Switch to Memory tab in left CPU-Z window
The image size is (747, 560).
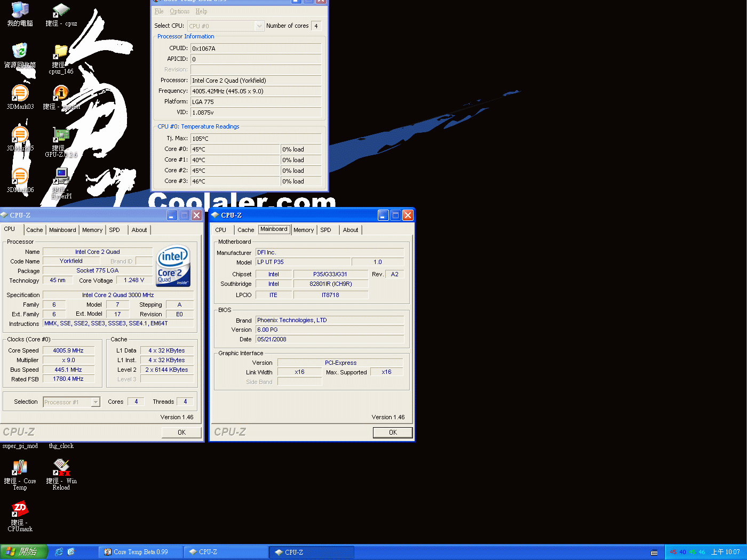(x=92, y=230)
